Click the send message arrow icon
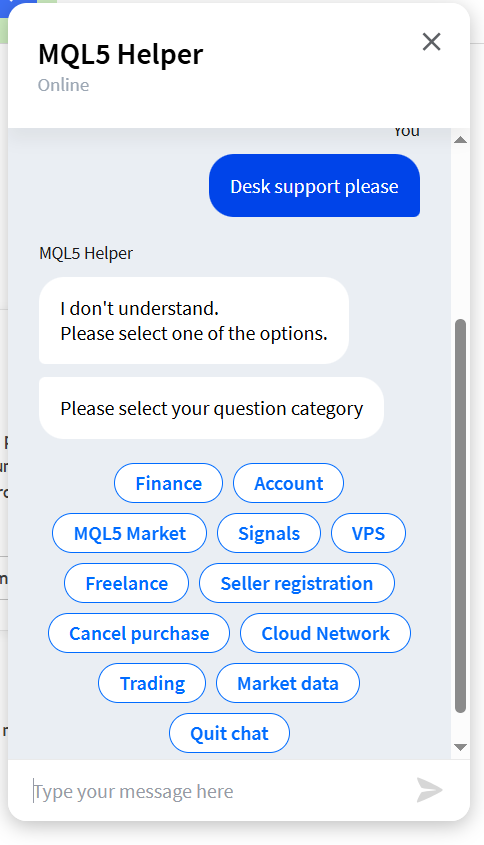The height and width of the screenshot is (845, 484). pyautogui.click(x=430, y=791)
